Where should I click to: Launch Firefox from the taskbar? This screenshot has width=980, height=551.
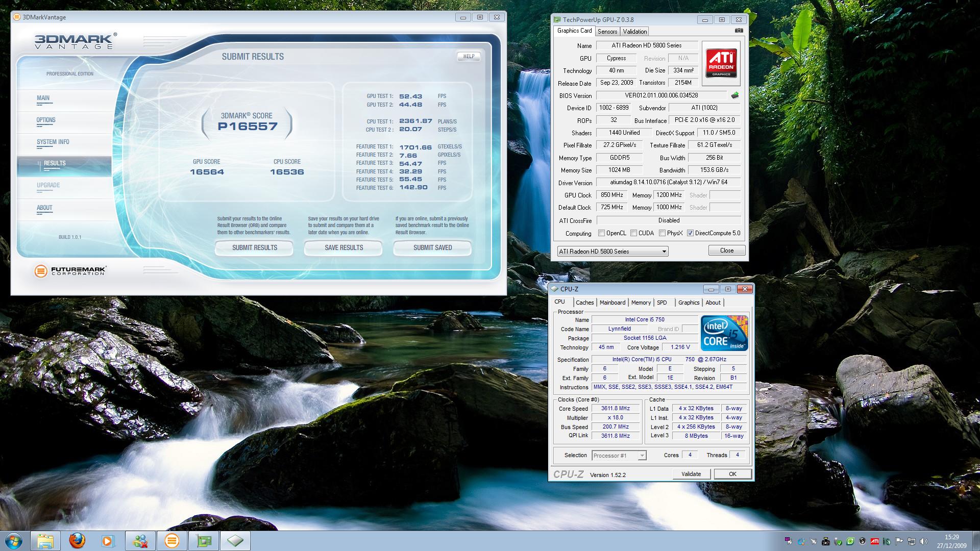77,541
